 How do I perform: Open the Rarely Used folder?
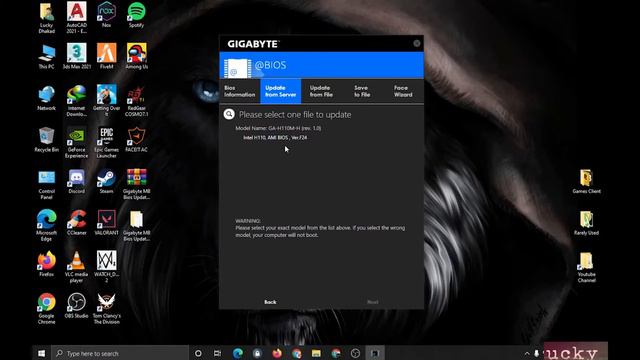(587, 223)
